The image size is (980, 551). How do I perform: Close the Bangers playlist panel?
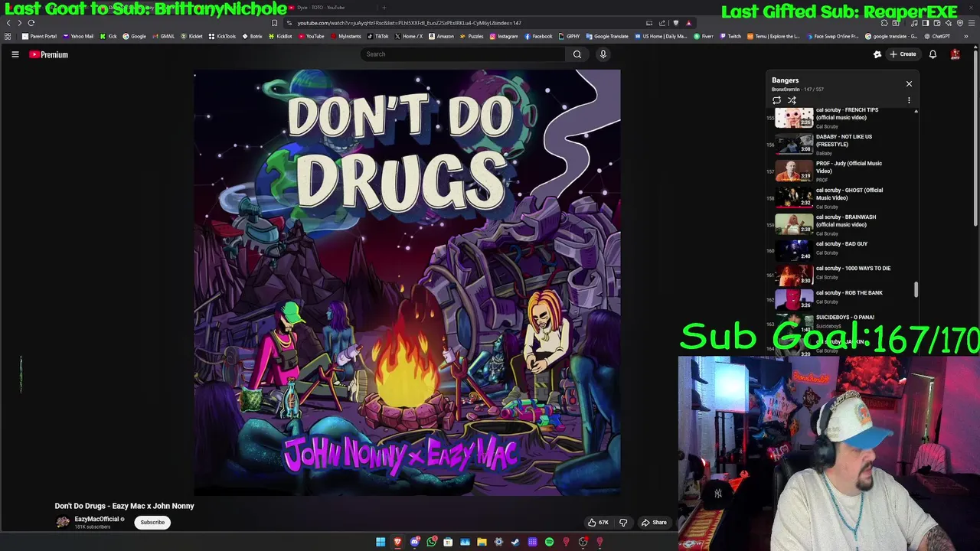coord(909,83)
